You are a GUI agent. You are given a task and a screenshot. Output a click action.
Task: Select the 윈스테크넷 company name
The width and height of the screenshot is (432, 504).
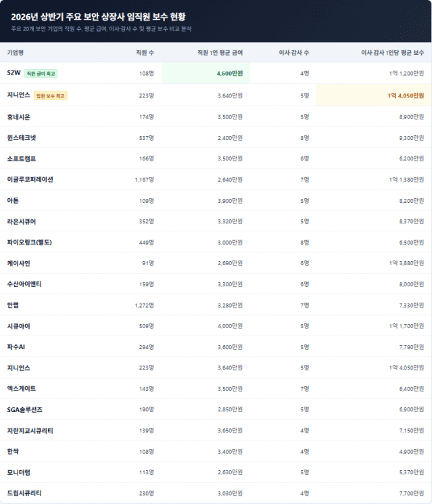22,138
